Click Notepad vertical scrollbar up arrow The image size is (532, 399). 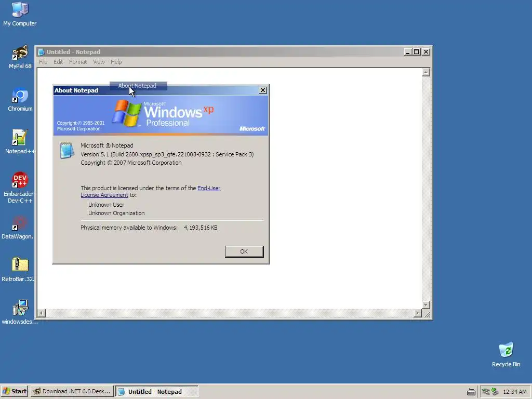pos(426,72)
